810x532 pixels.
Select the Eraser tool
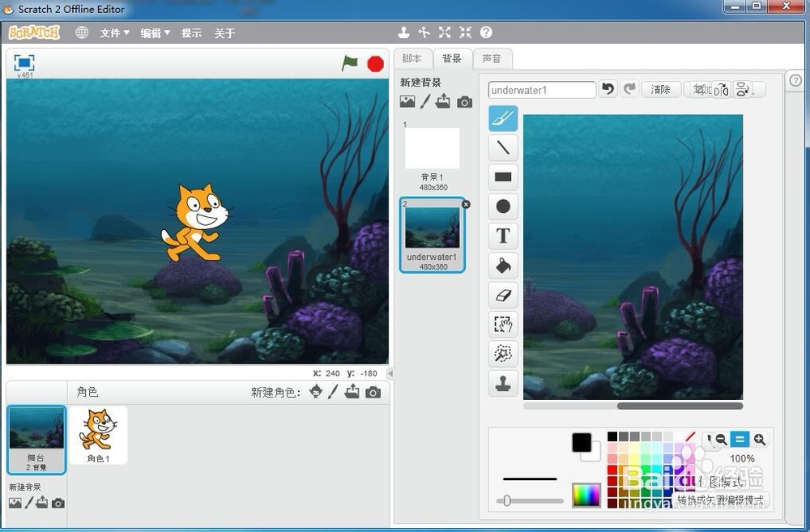pos(503,295)
